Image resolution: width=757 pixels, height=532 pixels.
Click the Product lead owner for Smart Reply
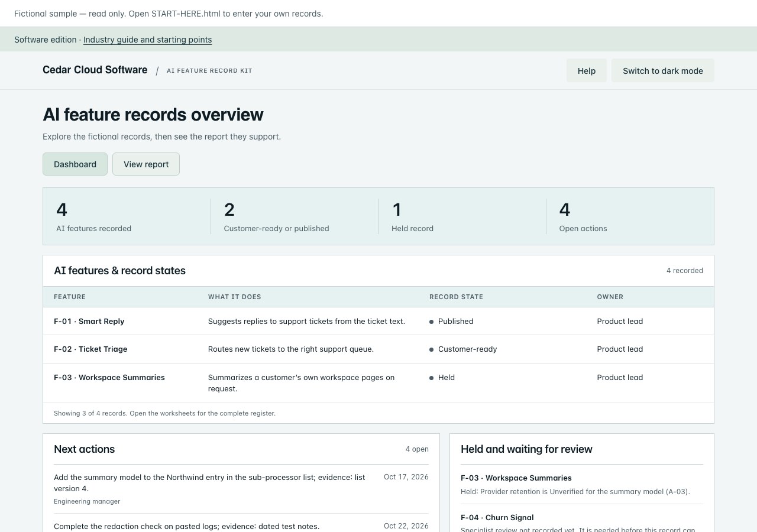click(620, 322)
